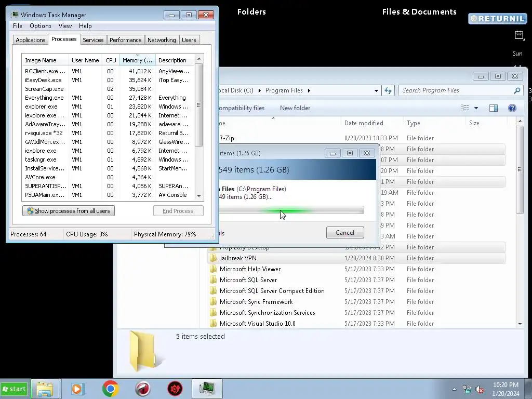
Task: Open Windows Explorer from the taskbar
Action: coord(45,389)
